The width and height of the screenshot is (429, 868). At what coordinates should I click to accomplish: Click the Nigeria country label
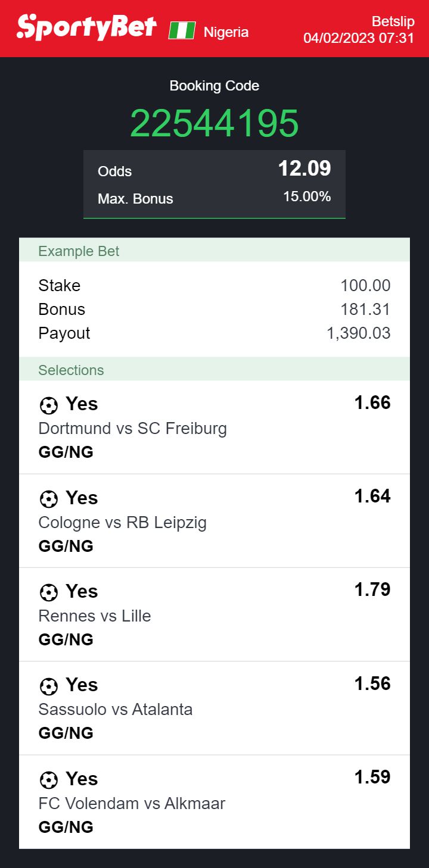[226, 32]
